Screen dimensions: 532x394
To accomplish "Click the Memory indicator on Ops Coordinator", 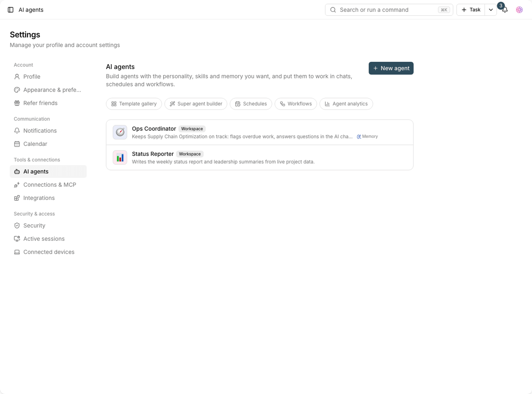I will (x=367, y=137).
